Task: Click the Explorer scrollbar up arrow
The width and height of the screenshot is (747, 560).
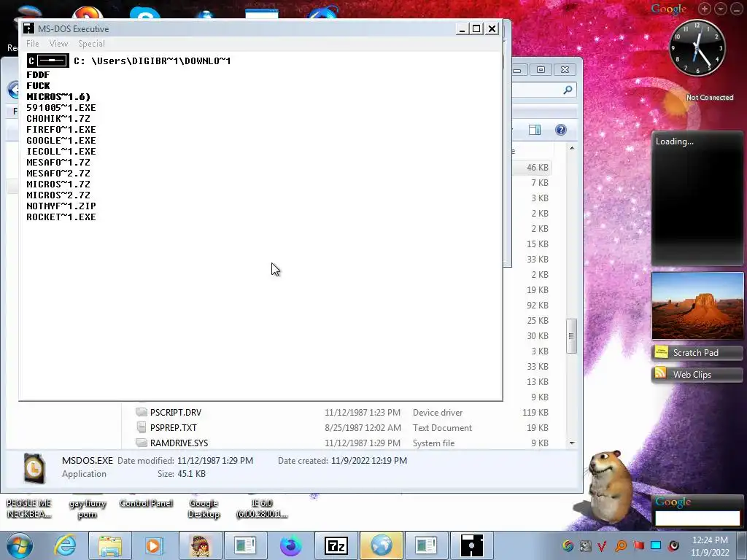Action: click(x=572, y=149)
